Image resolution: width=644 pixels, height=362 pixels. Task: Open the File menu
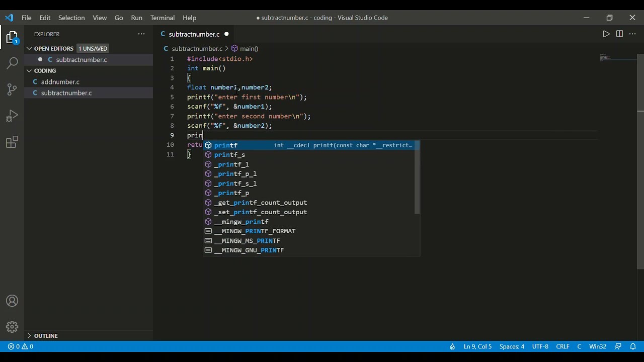[x=27, y=18]
